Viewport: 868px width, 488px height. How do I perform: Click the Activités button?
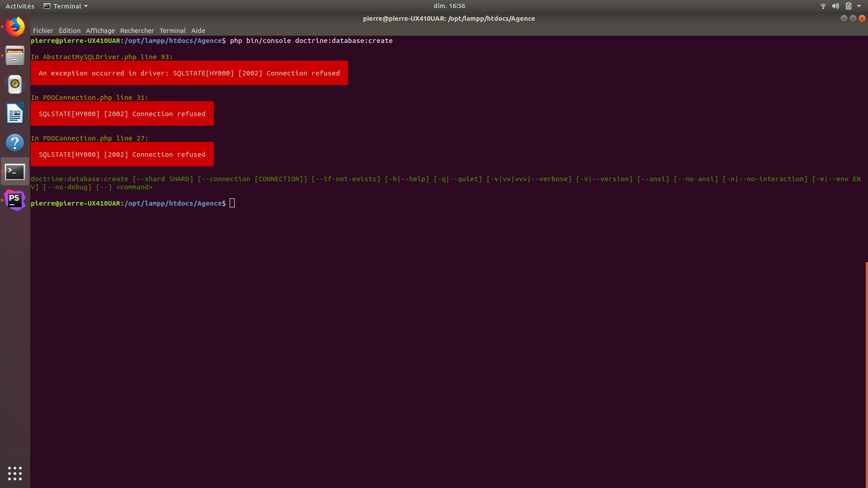(20, 6)
